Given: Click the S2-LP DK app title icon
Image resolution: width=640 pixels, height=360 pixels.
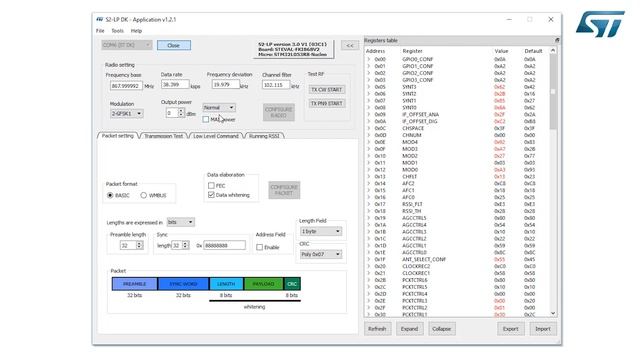Looking at the screenshot, I should (x=100, y=19).
